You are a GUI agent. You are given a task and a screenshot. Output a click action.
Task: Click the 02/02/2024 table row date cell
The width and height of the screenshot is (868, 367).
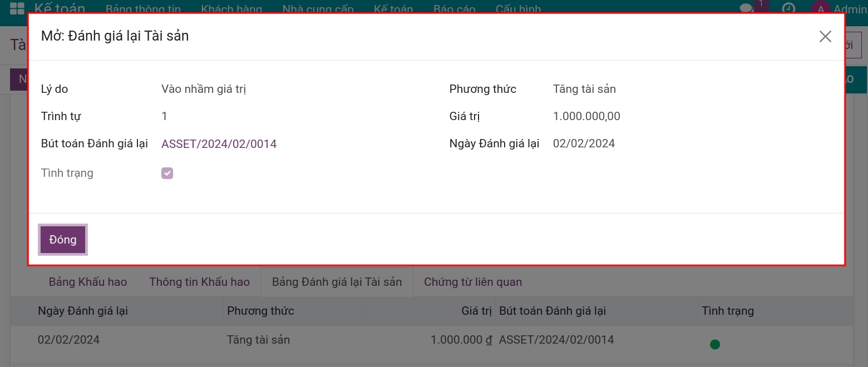tap(68, 340)
